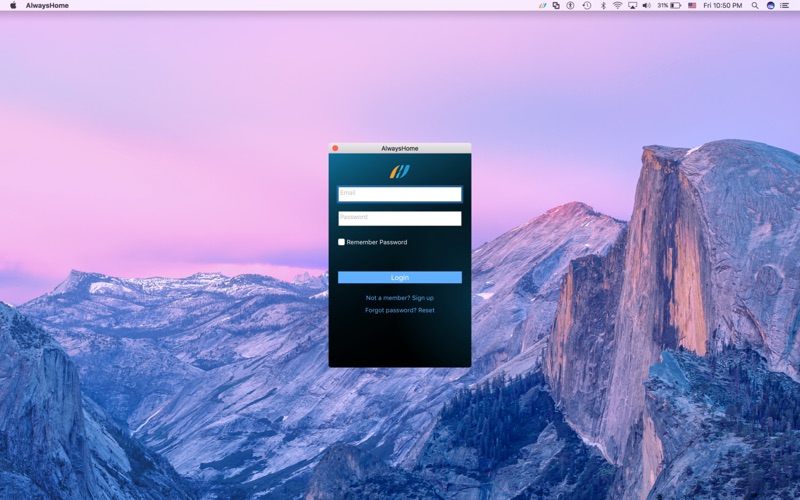
Task: Open the AirPlay display menu
Action: [632, 6]
